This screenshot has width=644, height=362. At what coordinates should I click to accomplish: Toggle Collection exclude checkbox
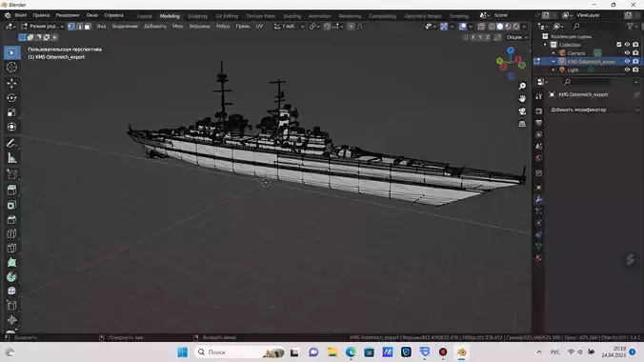point(619,45)
